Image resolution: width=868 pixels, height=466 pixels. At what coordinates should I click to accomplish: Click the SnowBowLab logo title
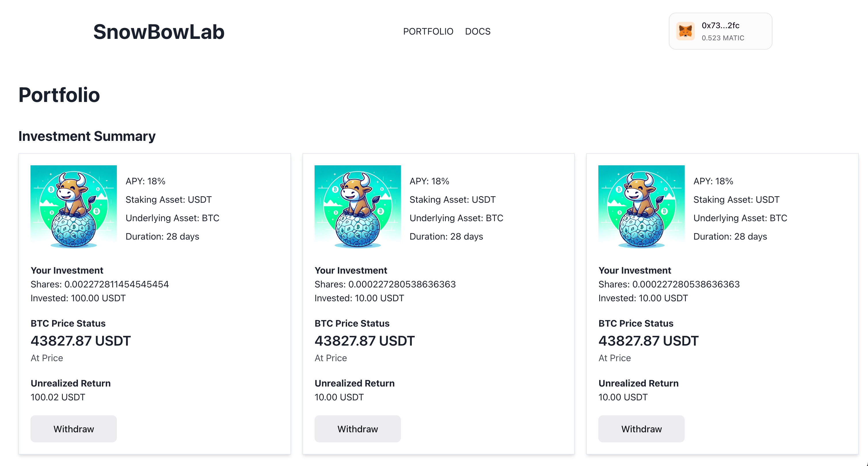click(x=159, y=32)
